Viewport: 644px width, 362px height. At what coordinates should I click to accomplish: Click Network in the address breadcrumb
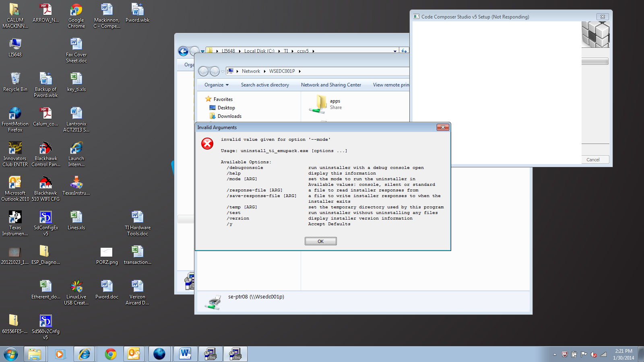tap(251, 71)
